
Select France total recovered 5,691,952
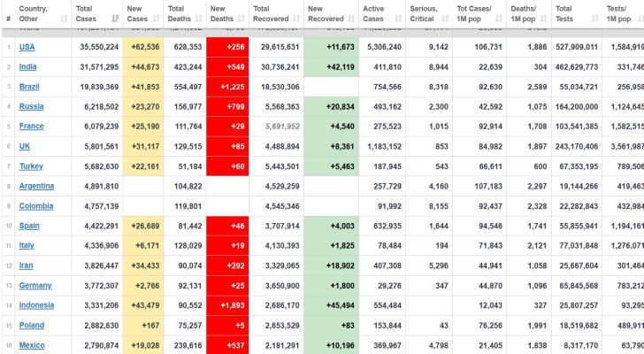(x=282, y=126)
